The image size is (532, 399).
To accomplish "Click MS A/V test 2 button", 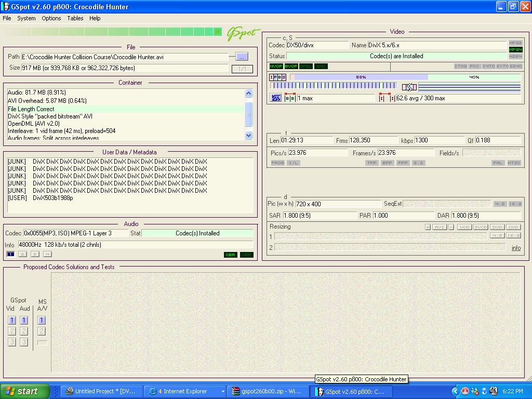I will pyautogui.click(x=42, y=331).
